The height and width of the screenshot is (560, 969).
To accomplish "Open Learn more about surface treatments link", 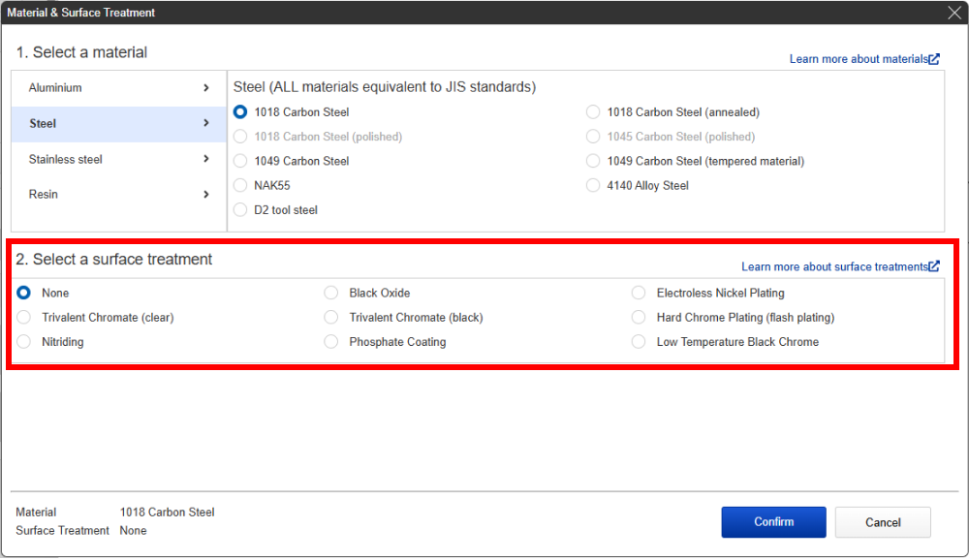I will point(833,266).
